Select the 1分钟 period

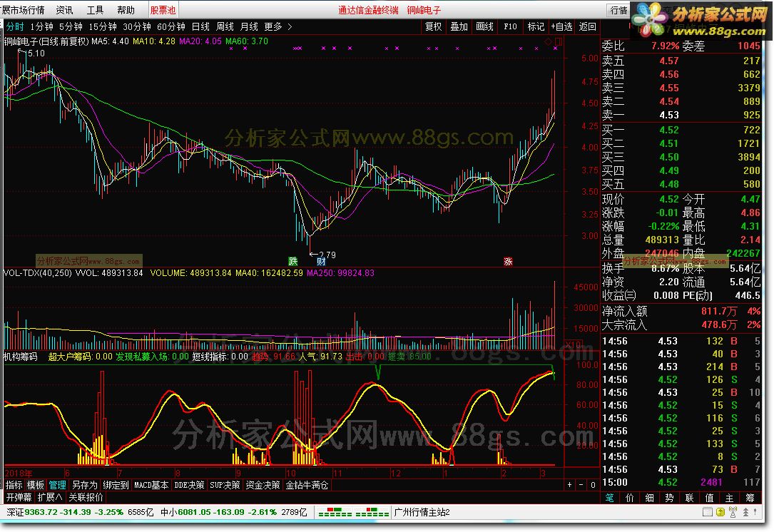pyautogui.click(x=41, y=26)
